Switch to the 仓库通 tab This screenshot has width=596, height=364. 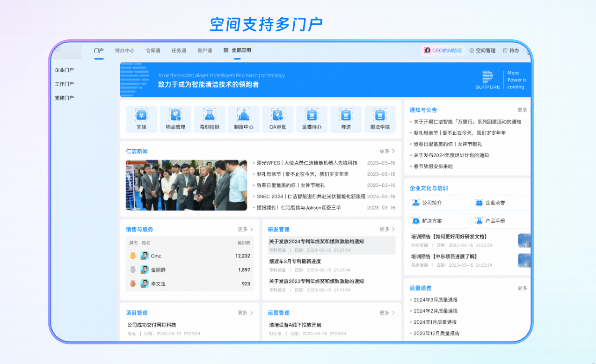tap(153, 51)
